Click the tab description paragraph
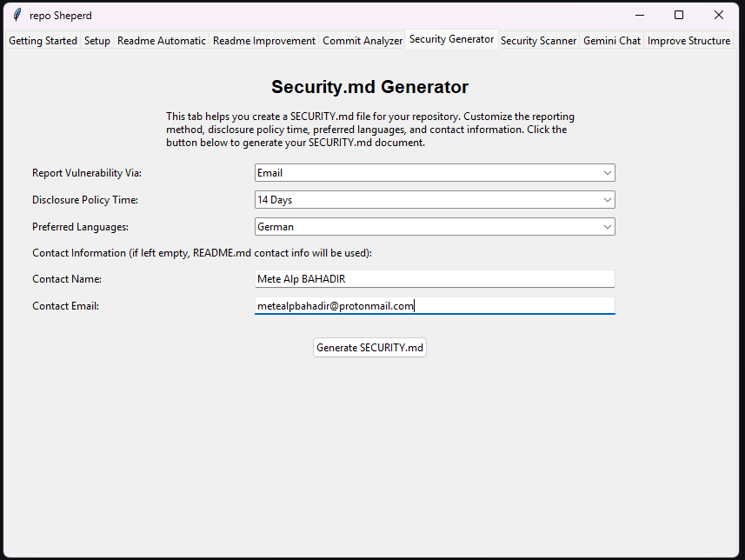745x560 pixels. (x=370, y=130)
